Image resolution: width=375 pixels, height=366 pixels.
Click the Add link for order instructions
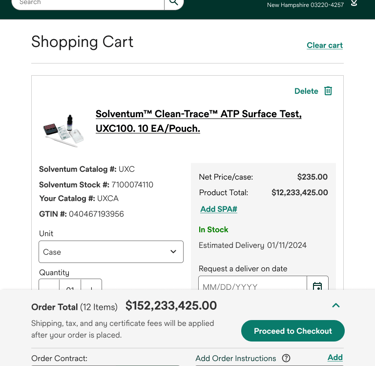(x=335, y=357)
